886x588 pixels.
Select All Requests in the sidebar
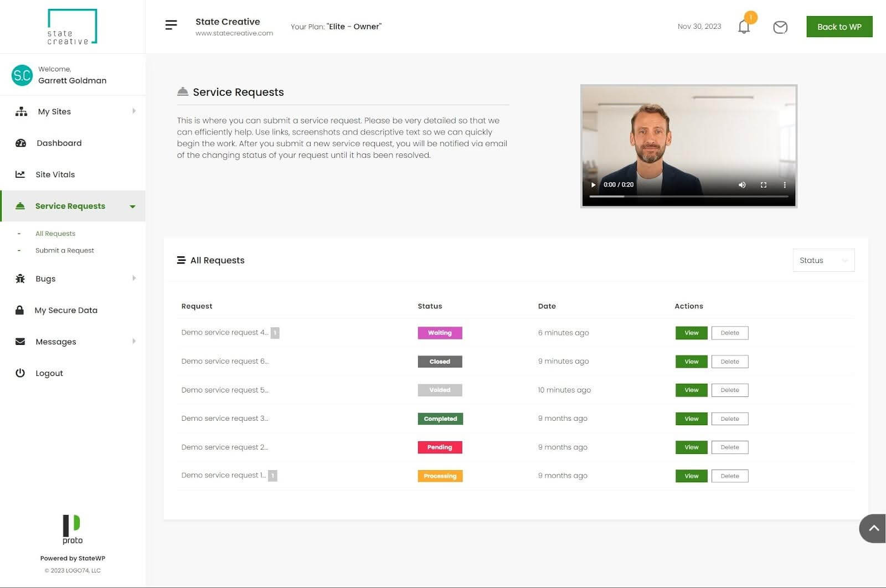(x=55, y=233)
